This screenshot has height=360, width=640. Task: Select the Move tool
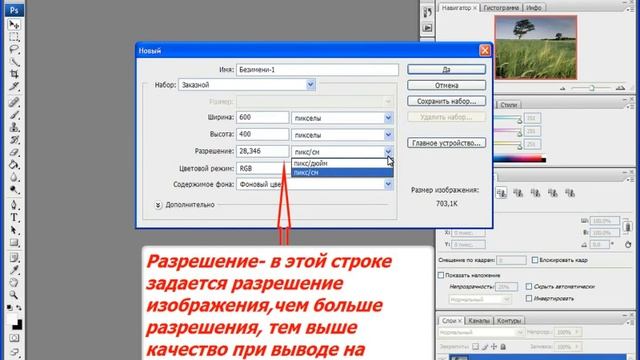[x=14, y=25]
